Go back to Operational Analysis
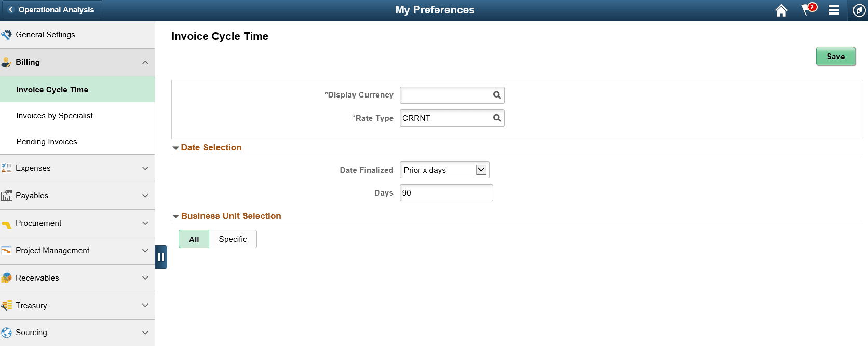Image resolution: width=868 pixels, height=346 pixels. (50, 9)
